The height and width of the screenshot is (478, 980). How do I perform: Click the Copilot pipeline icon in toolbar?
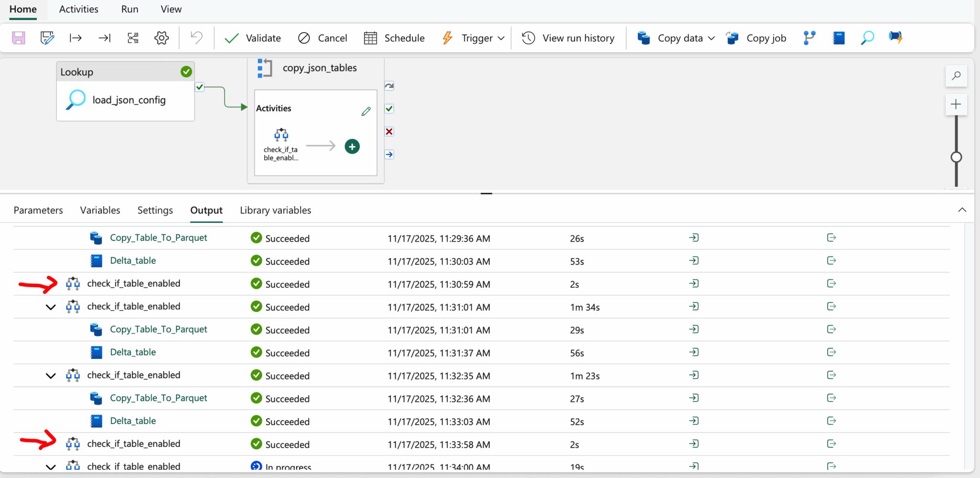[896, 37]
